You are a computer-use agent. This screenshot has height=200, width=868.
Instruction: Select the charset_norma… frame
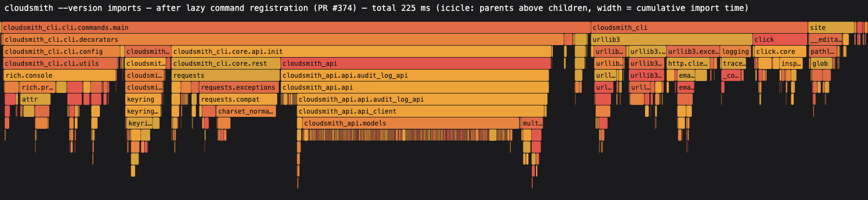(246, 111)
